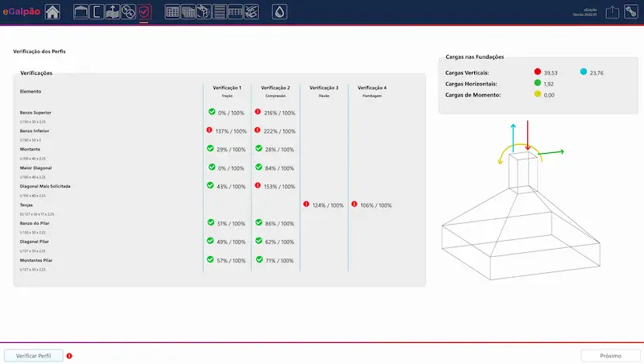
Task: Click the yellow Cargas de Momento circle
Action: [538, 95]
